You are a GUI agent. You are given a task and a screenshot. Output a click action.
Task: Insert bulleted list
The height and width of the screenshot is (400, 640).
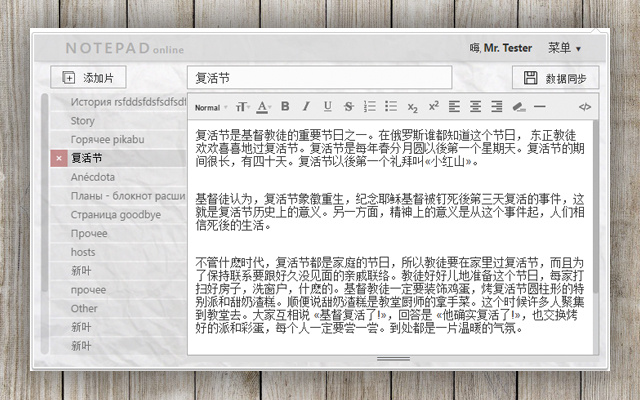pyautogui.click(x=391, y=107)
